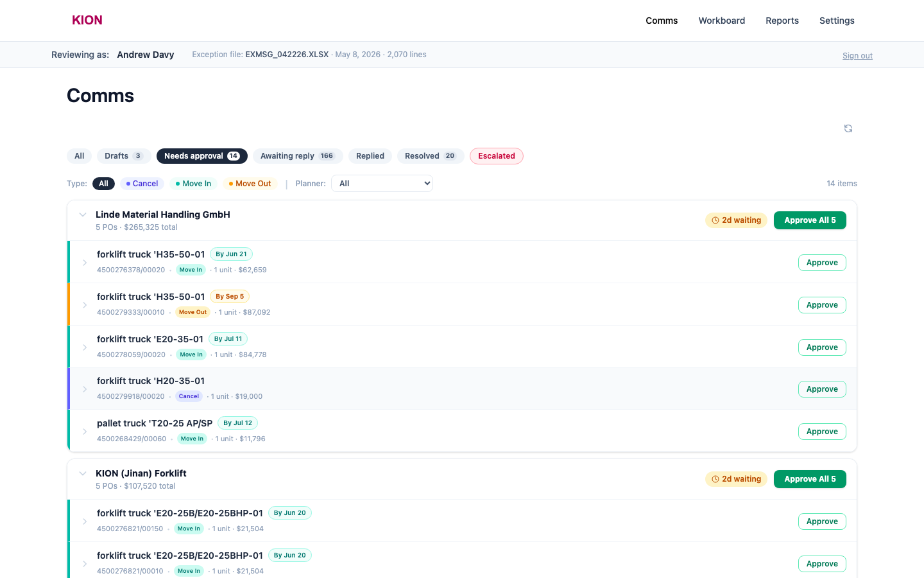
Task: Switch to the Awaiting reply tab
Action: [298, 156]
